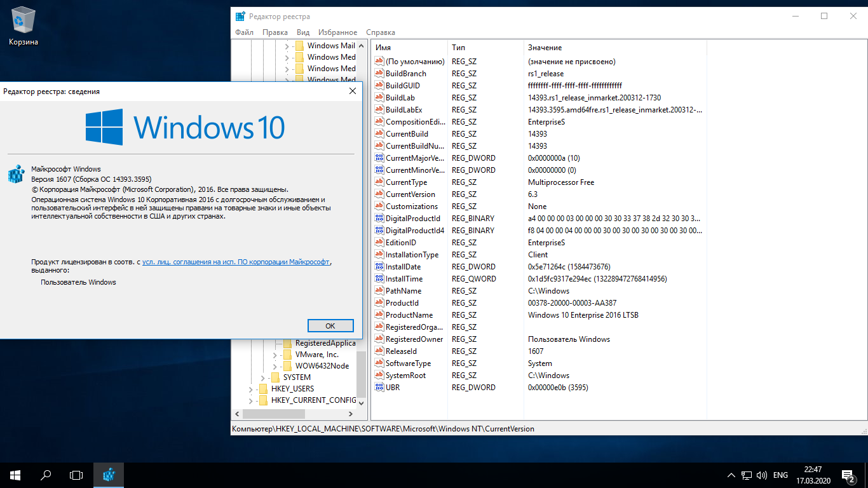Sort by the Тип column header
Screen dimensions: 868x488
pyautogui.click(x=486, y=48)
